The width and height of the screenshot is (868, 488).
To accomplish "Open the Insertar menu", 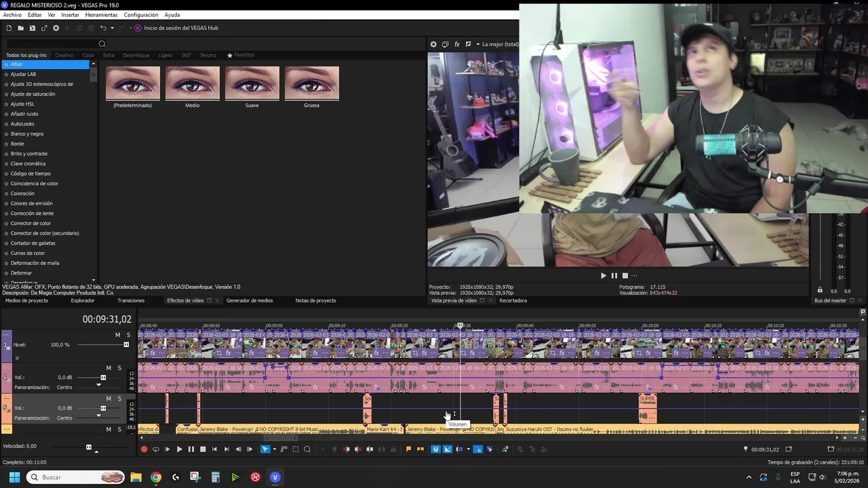I will click(70, 15).
